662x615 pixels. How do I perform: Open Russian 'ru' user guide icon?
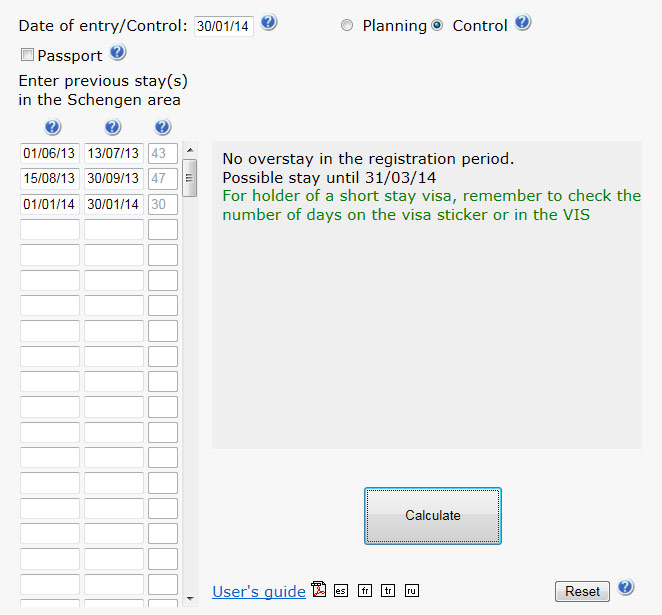tap(412, 591)
